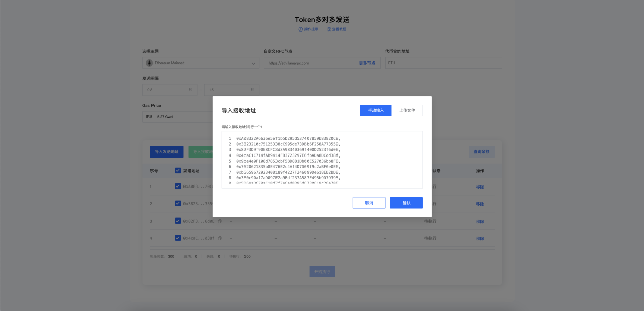Click address line 0xA08322A6636e5ef1b5D295d537407859bB3820C8

[288, 138]
